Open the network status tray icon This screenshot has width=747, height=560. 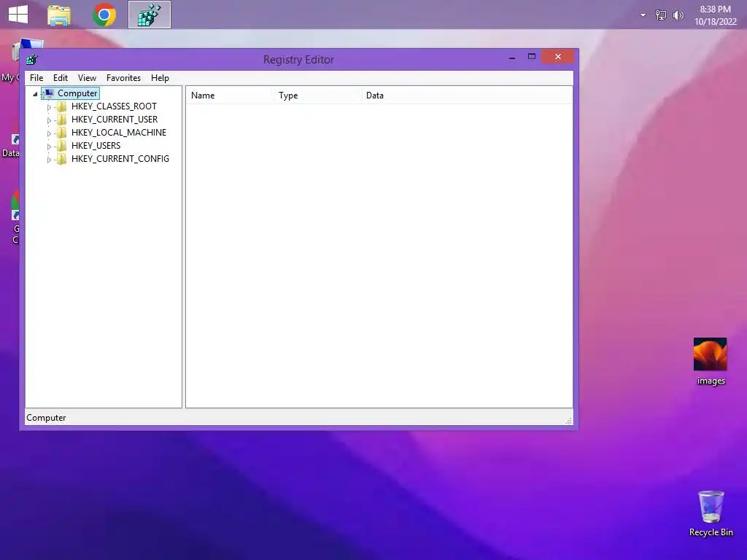point(661,15)
